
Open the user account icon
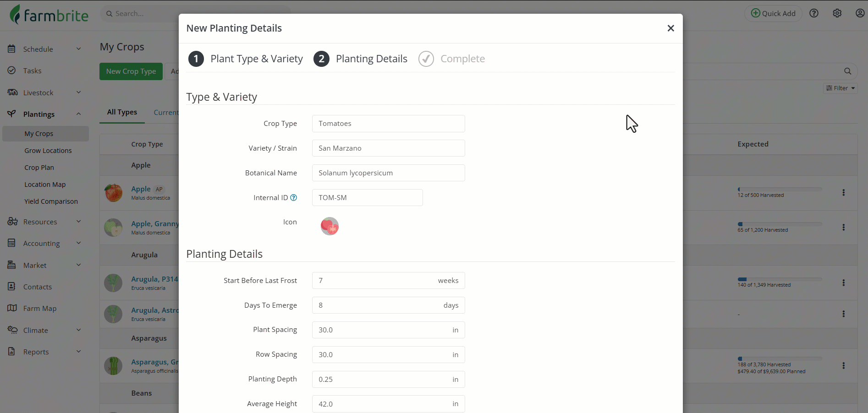tap(860, 13)
